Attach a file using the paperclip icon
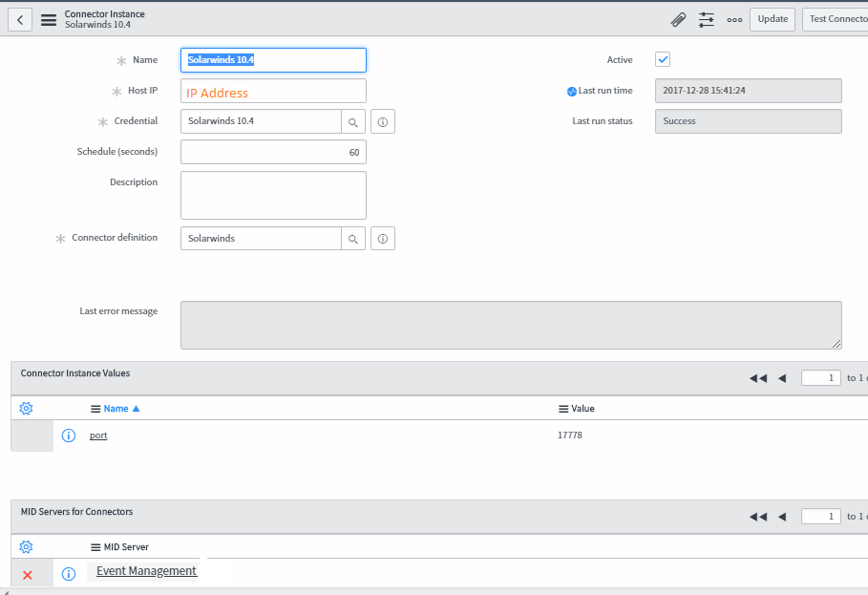 678,19
